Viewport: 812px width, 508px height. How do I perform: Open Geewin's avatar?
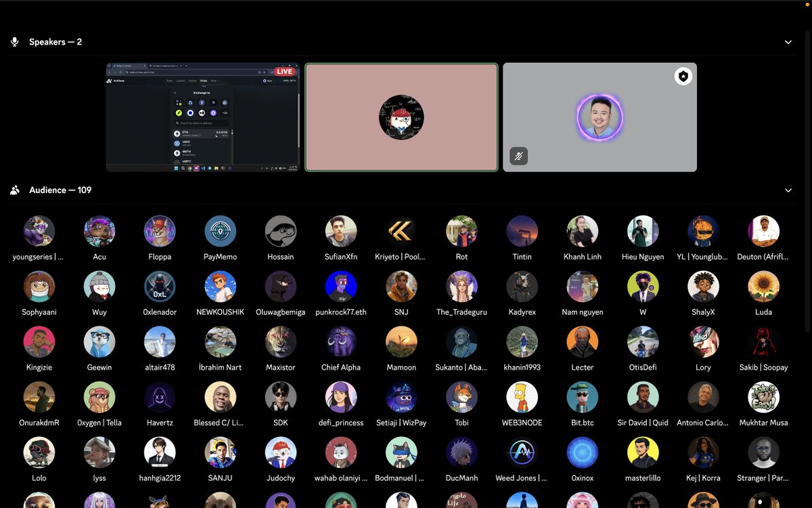99,342
